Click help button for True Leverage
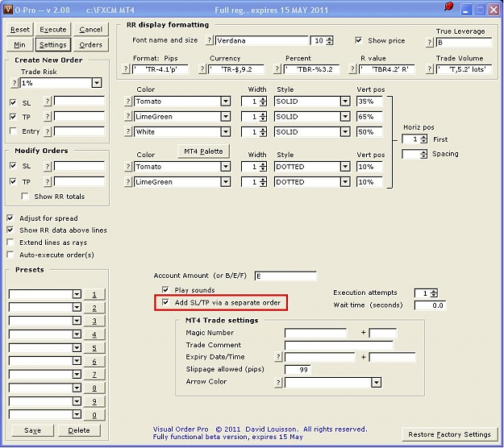 click(430, 42)
